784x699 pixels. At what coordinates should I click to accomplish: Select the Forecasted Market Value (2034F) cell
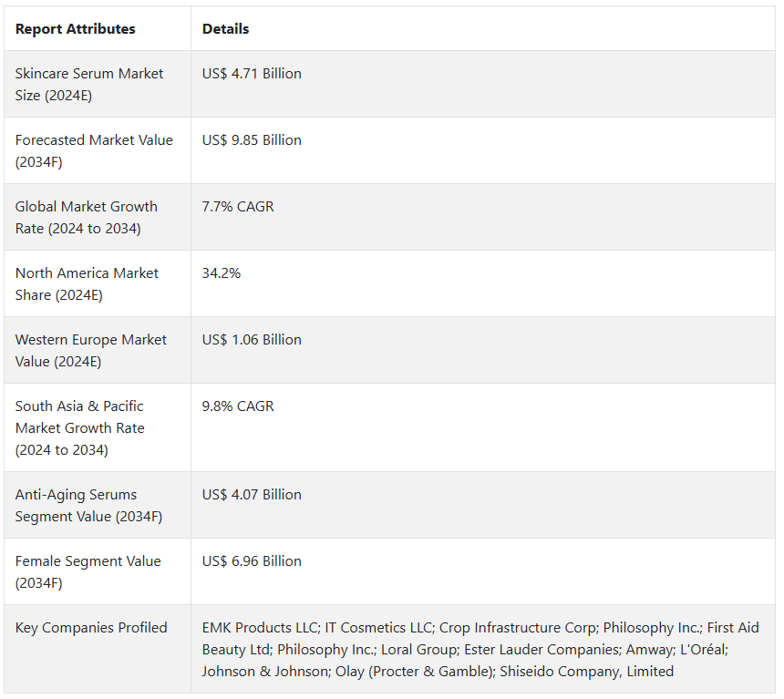pos(94,150)
